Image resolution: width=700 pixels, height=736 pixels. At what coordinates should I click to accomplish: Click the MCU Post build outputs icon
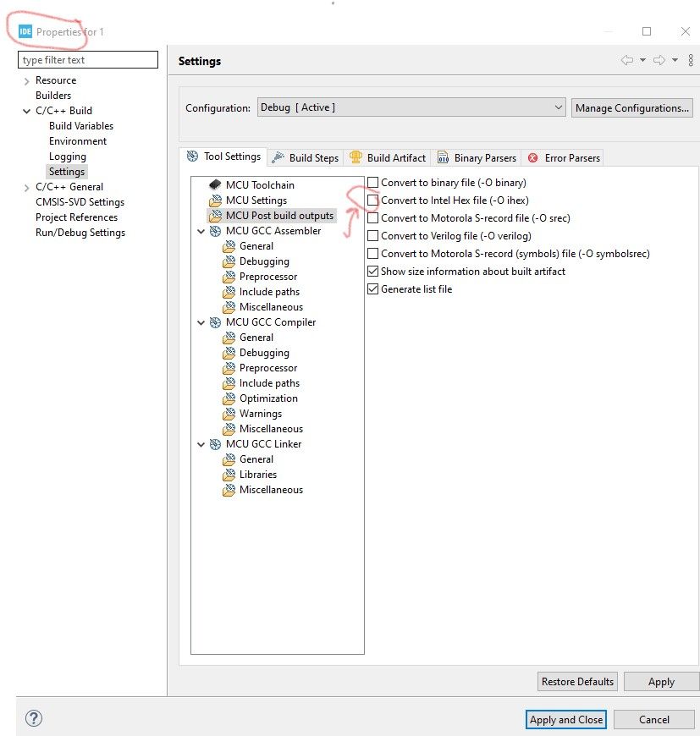pyautogui.click(x=216, y=216)
